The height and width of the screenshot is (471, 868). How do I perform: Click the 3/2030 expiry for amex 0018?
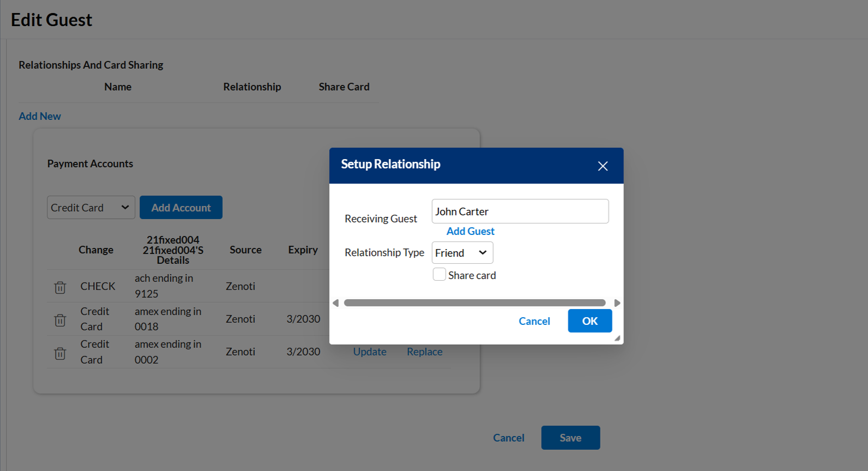click(304, 319)
